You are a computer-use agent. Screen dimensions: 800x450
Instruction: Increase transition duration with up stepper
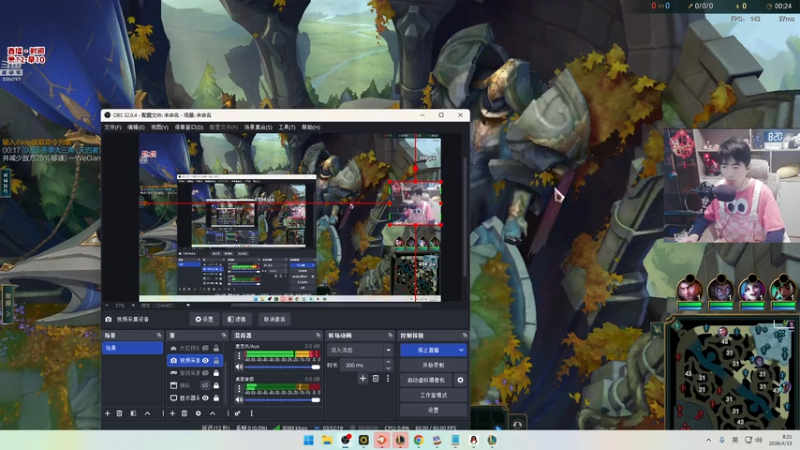388,362
